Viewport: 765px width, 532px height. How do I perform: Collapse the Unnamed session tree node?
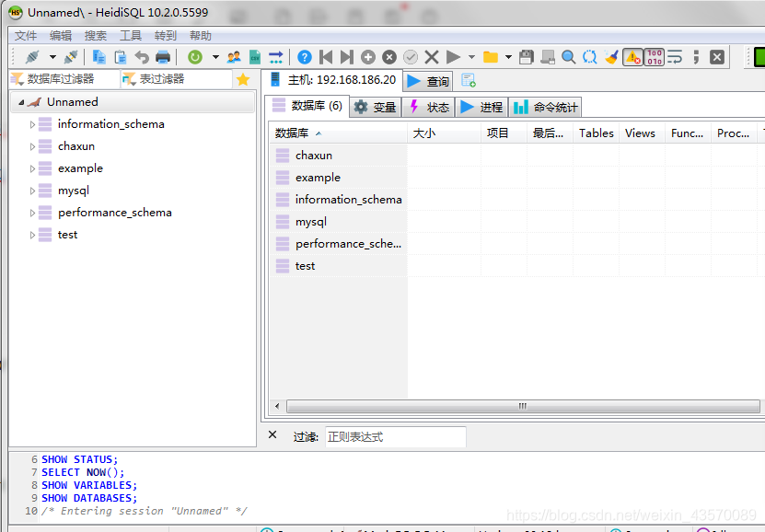[21, 102]
